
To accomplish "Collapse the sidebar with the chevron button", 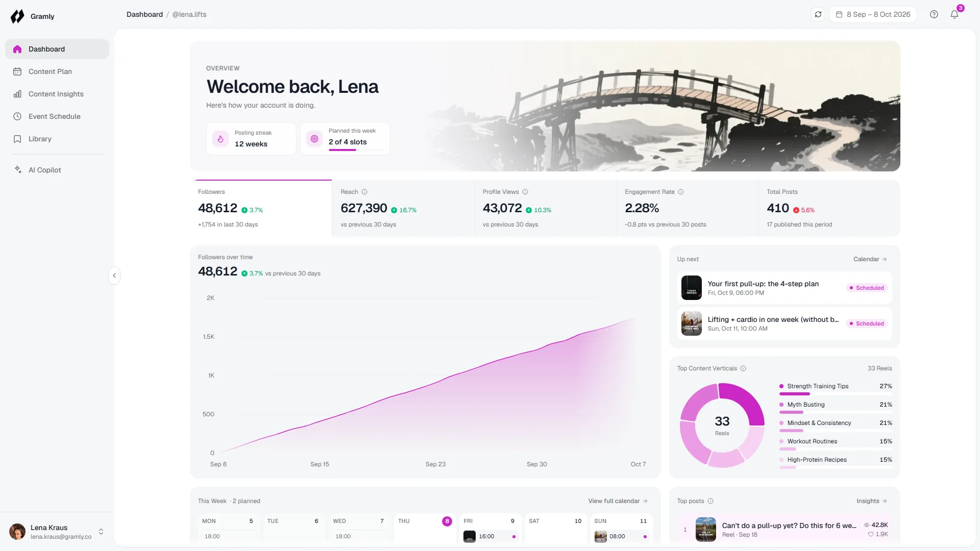I will pos(114,275).
